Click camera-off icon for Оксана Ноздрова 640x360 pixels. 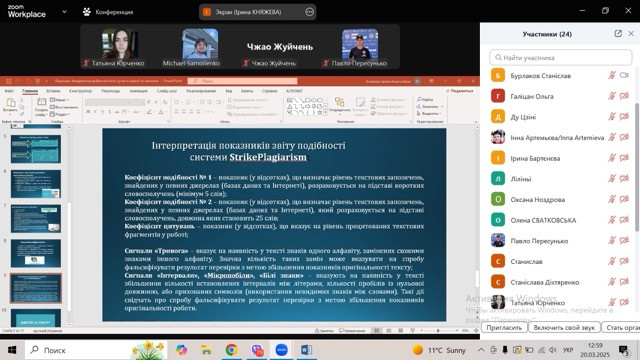click(x=624, y=199)
